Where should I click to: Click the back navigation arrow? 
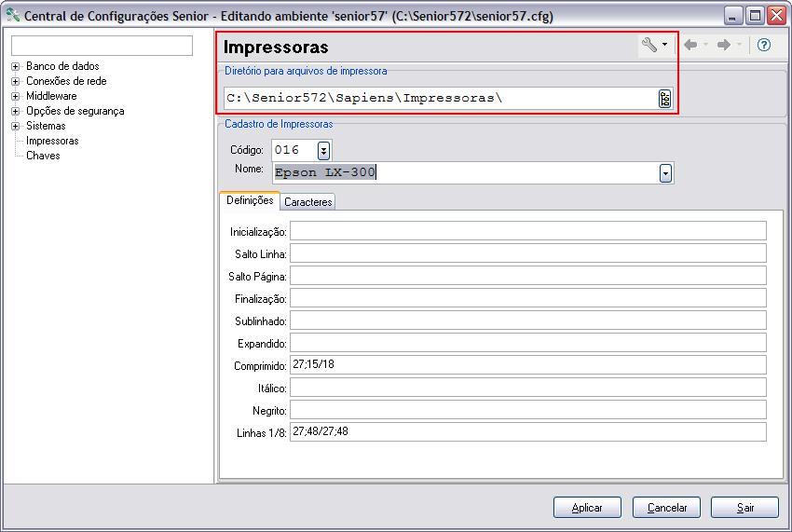pos(690,45)
